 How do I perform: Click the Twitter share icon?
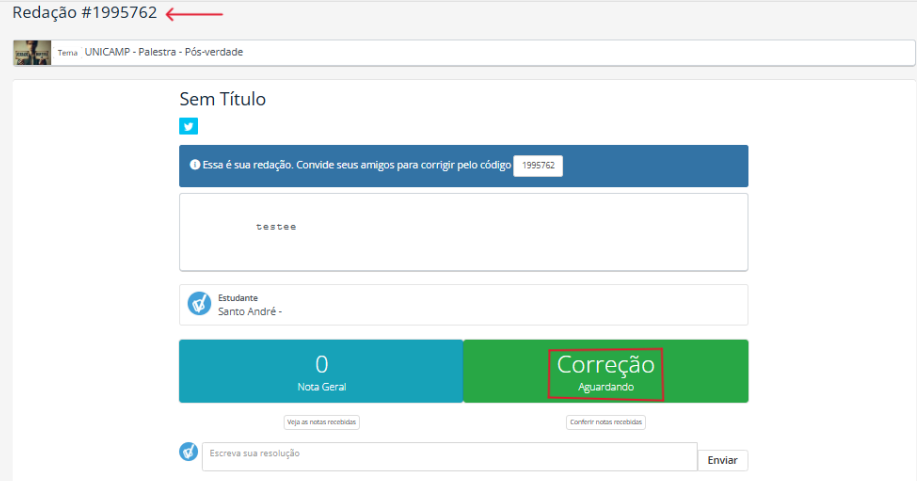(188, 126)
